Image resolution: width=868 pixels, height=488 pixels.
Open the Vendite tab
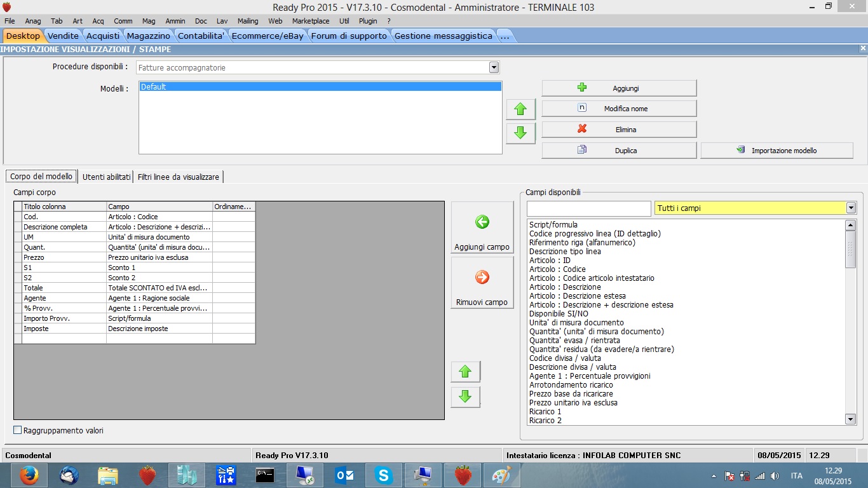64,36
